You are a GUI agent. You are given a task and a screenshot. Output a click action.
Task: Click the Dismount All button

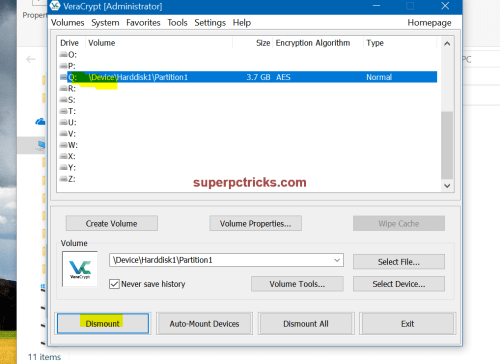pos(306,323)
